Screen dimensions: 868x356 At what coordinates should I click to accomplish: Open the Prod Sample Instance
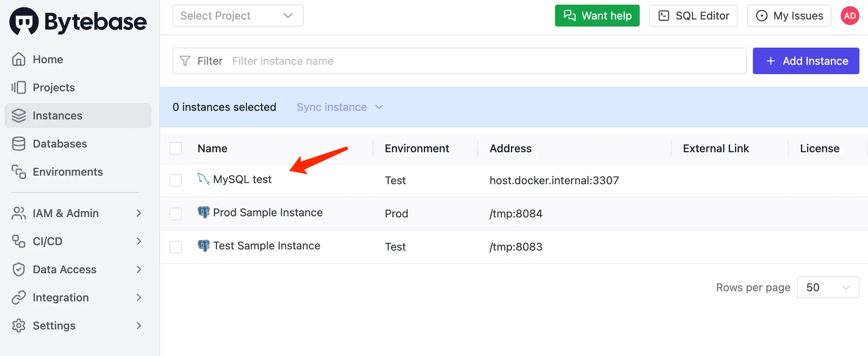pyautogui.click(x=268, y=212)
